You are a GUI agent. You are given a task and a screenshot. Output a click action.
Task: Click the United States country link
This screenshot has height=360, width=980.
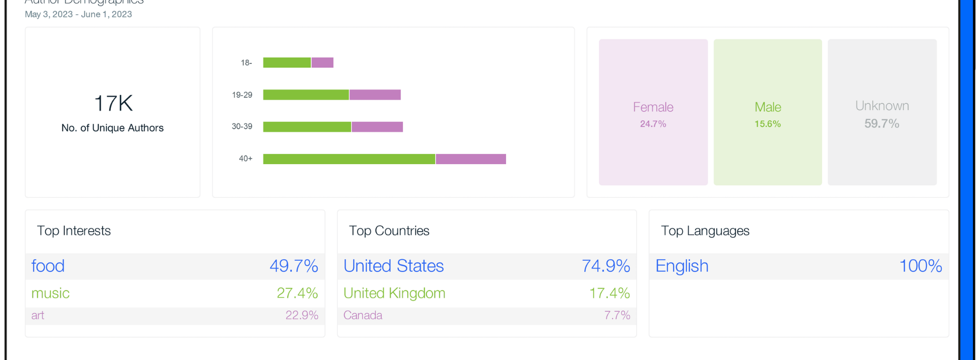pos(393,266)
